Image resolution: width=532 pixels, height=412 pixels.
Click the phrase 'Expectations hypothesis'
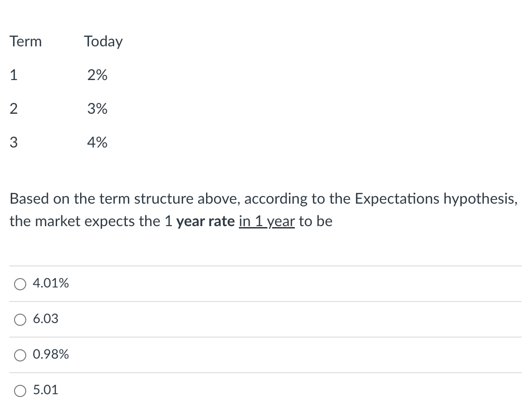[435, 199]
